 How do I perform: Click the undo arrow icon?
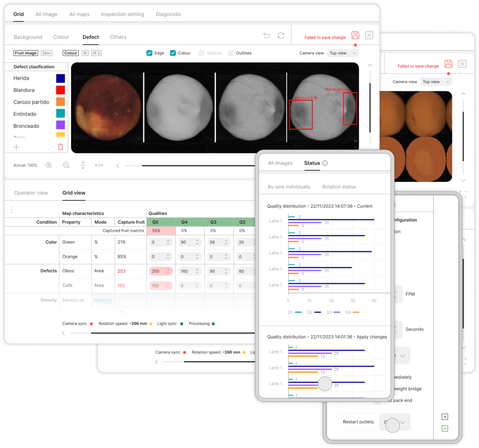coord(266,36)
